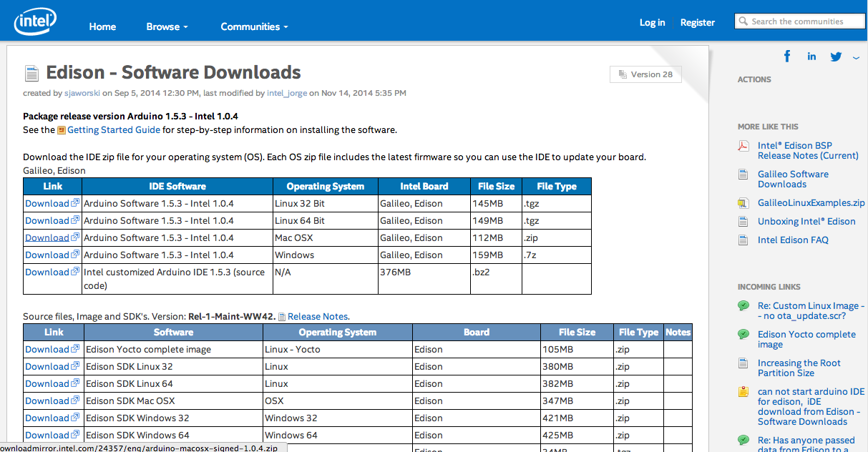868x452 pixels.
Task: Download Arduino Software for Mac OSX
Action: (47, 237)
